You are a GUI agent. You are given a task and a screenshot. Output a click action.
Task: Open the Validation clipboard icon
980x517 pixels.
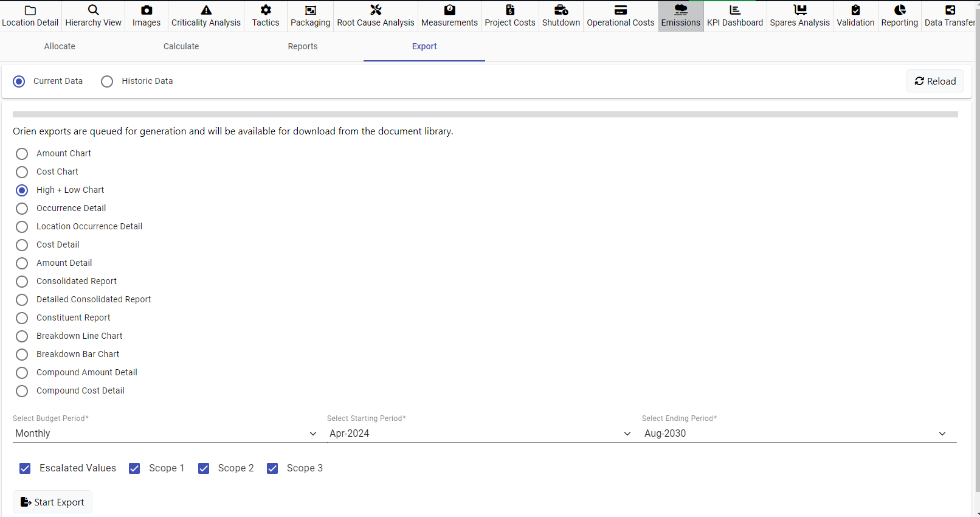[x=855, y=10]
